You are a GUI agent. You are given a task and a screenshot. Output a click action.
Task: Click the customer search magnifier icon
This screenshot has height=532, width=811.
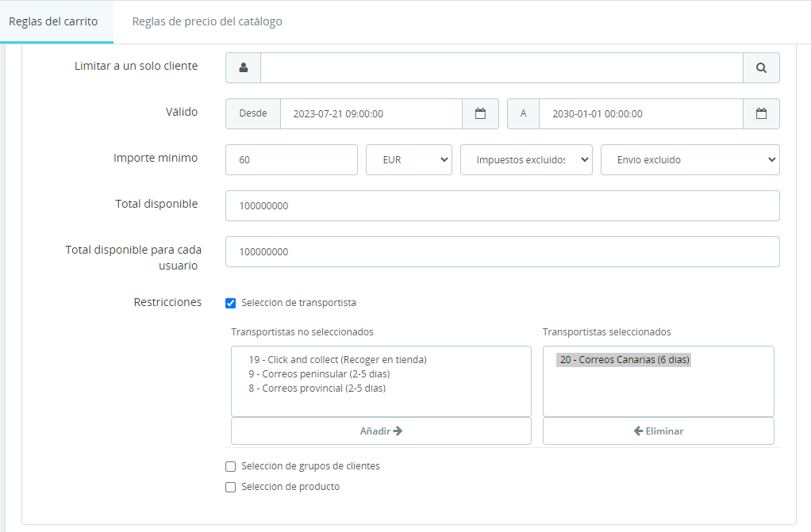coord(761,68)
